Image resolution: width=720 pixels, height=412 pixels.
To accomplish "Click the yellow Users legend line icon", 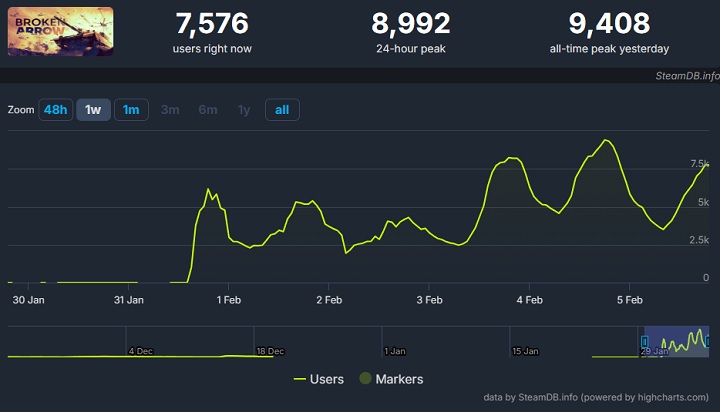I will (x=300, y=379).
